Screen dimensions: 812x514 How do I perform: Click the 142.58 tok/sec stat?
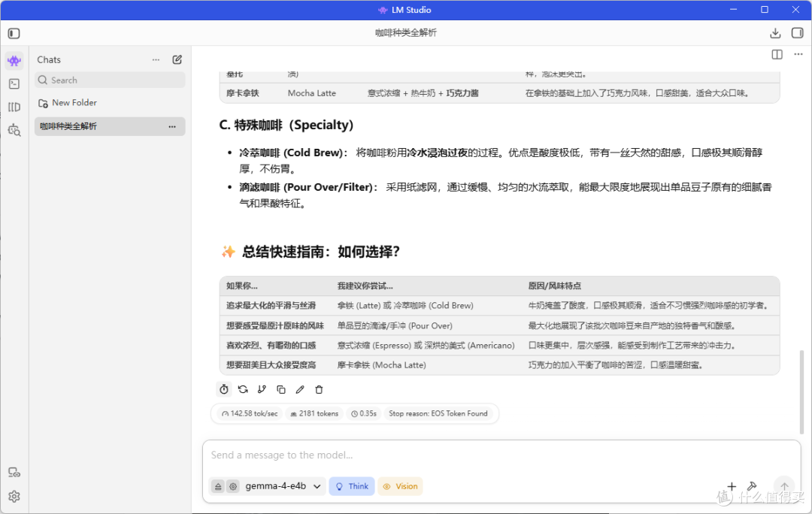coord(250,413)
